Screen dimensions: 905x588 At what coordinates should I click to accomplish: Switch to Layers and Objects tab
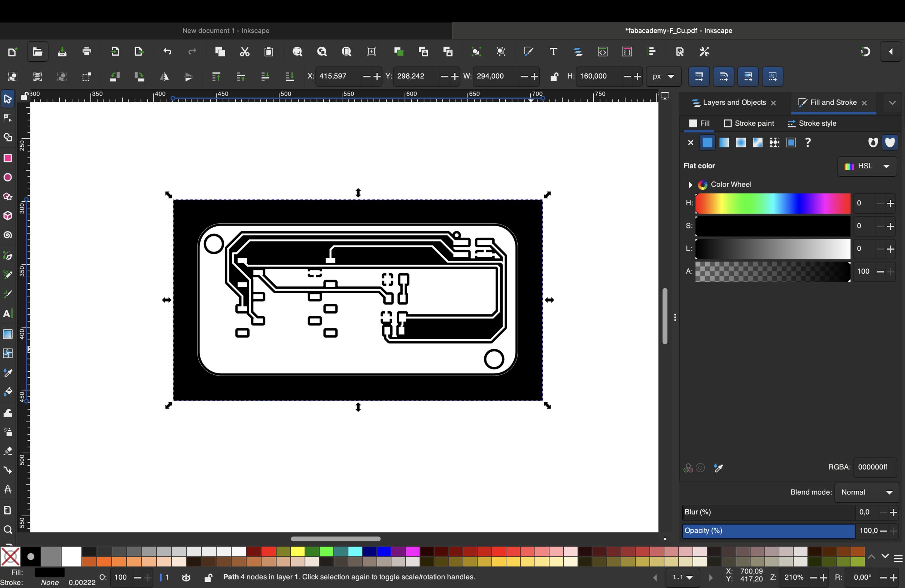[x=734, y=103]
